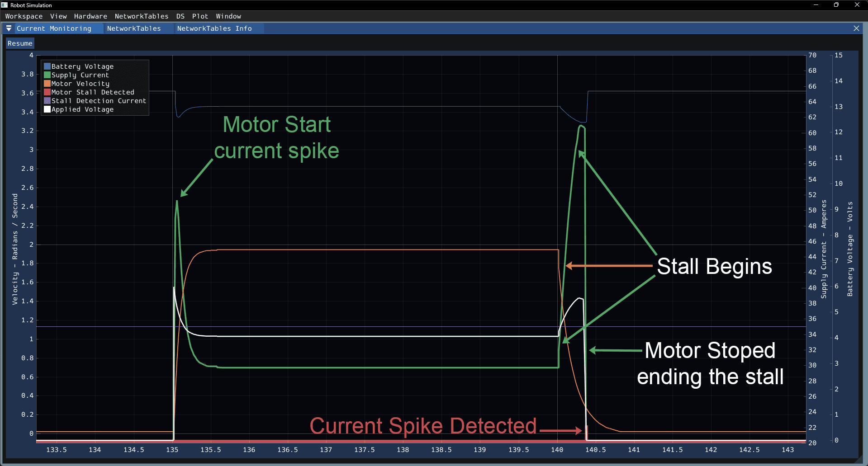
Task: Click the Battery Voltage legend label
Action: click(82, 66)
